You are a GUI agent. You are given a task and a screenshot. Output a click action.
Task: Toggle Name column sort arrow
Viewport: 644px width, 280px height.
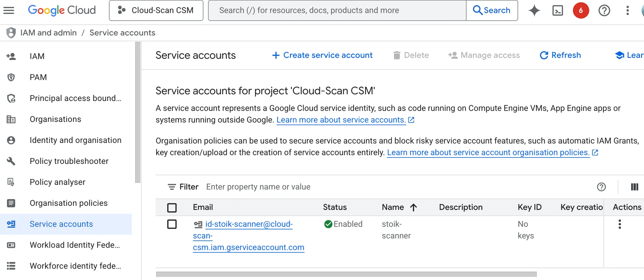[414, 207]
